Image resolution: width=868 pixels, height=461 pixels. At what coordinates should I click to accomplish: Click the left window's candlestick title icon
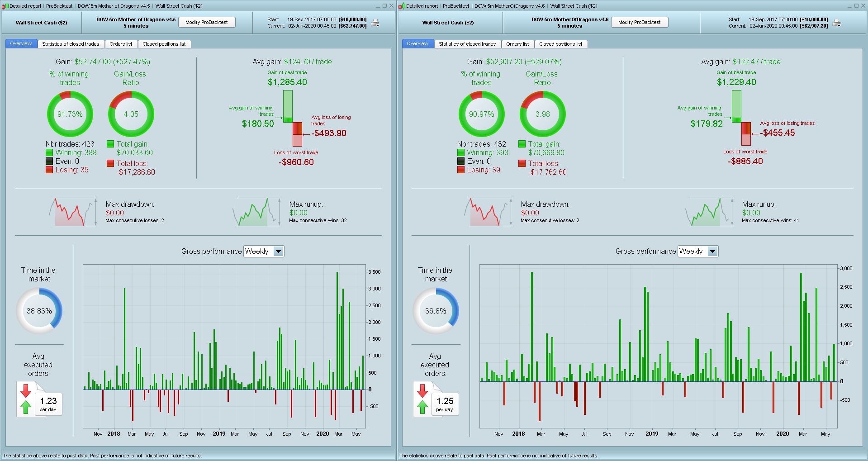[x=5, y=6]
